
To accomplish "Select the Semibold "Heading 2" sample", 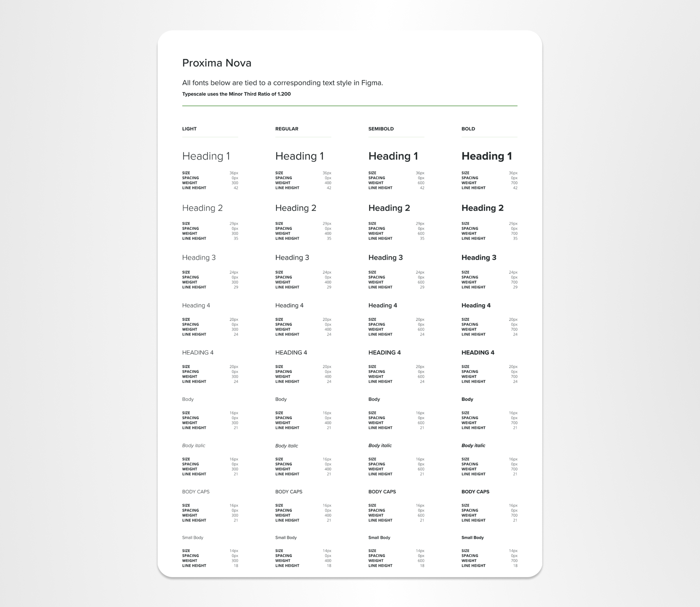I will 389,208.
